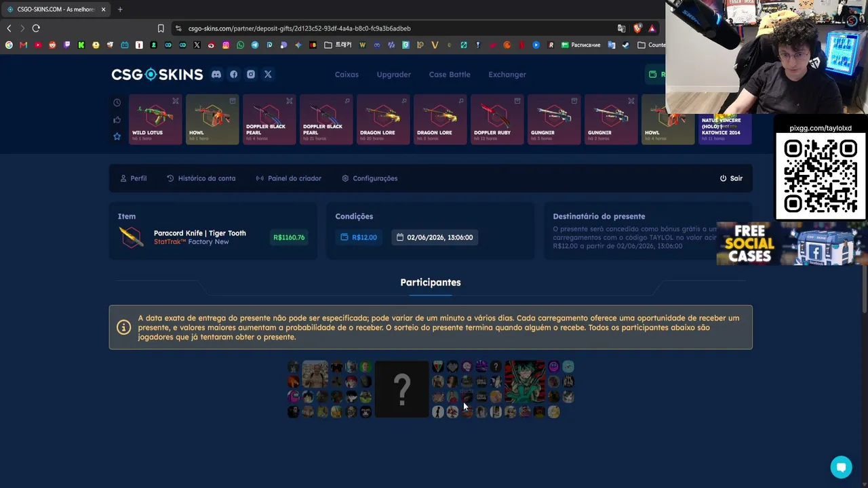Go to the Caixas menu

click(347, 75)
